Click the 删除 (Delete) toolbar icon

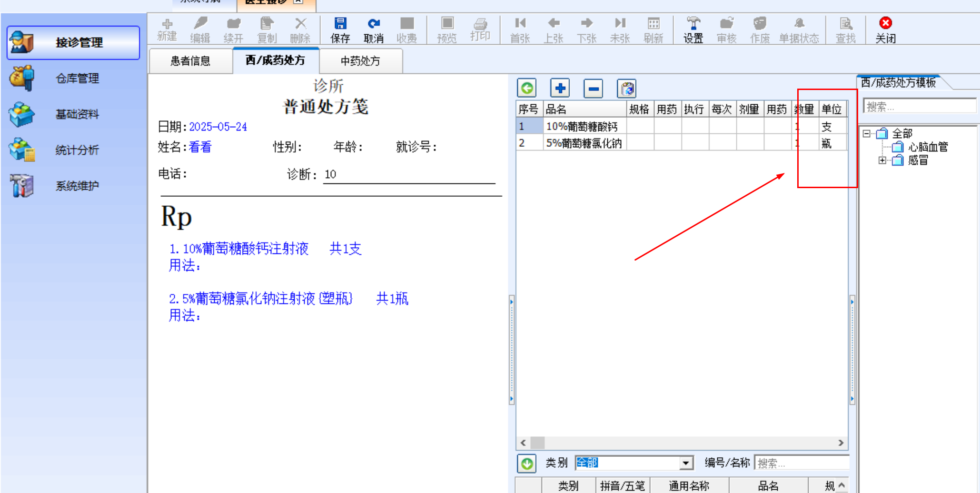click(x=300, y=30)
